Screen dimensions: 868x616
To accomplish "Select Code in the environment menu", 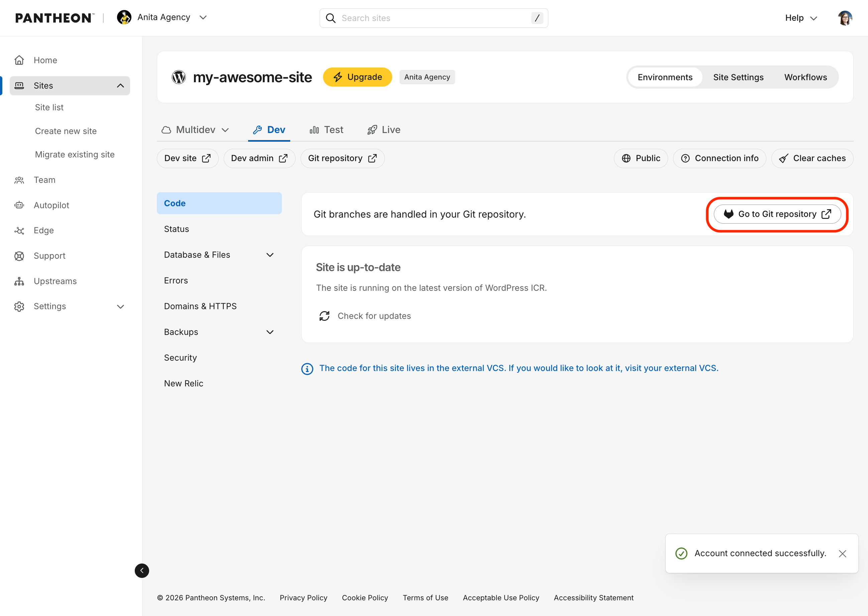I will point(219,203).
